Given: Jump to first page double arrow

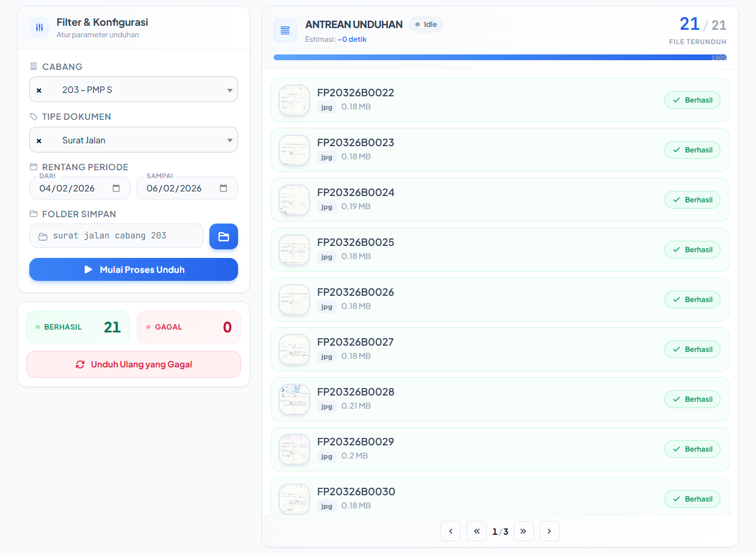Looking at the screenshot, I should click(x=476, y=531).
